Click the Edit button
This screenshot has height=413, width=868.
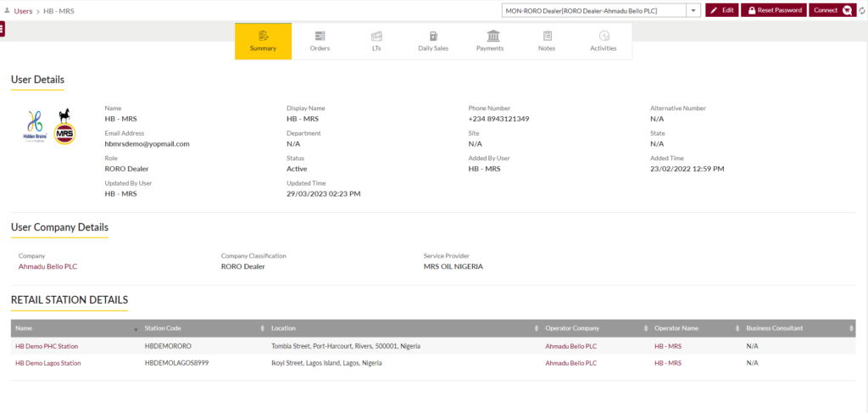click(722, 10)
